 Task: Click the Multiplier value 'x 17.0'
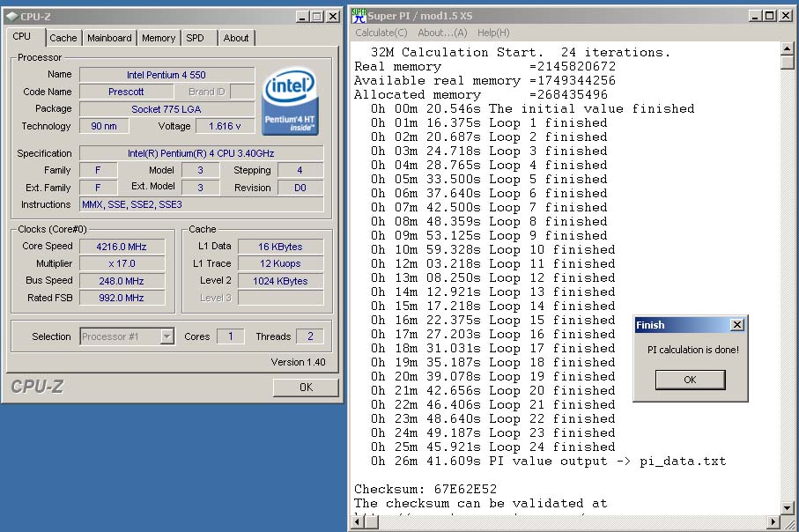122,263
